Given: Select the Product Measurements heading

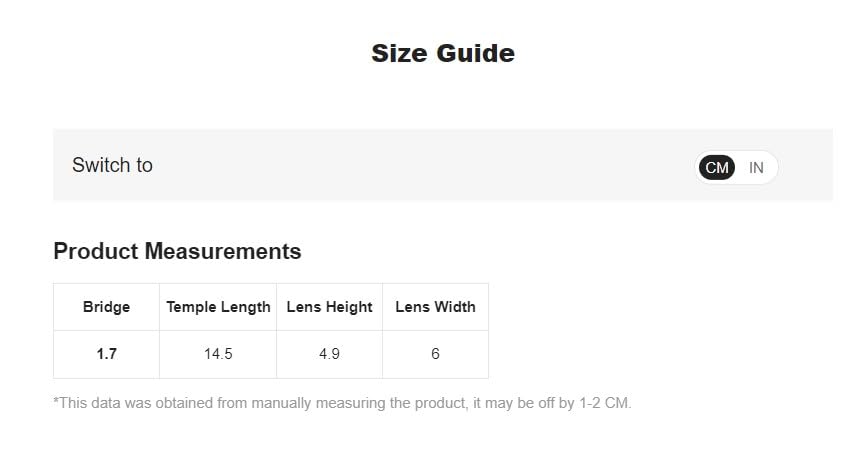Looking at the screenshot, I should [177, 251].
